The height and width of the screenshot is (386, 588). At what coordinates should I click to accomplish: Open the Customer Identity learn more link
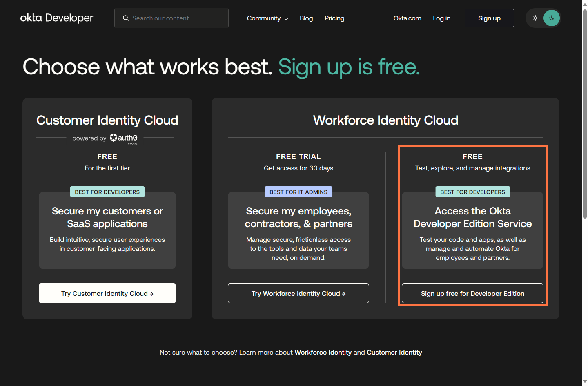tap(394, 352)
